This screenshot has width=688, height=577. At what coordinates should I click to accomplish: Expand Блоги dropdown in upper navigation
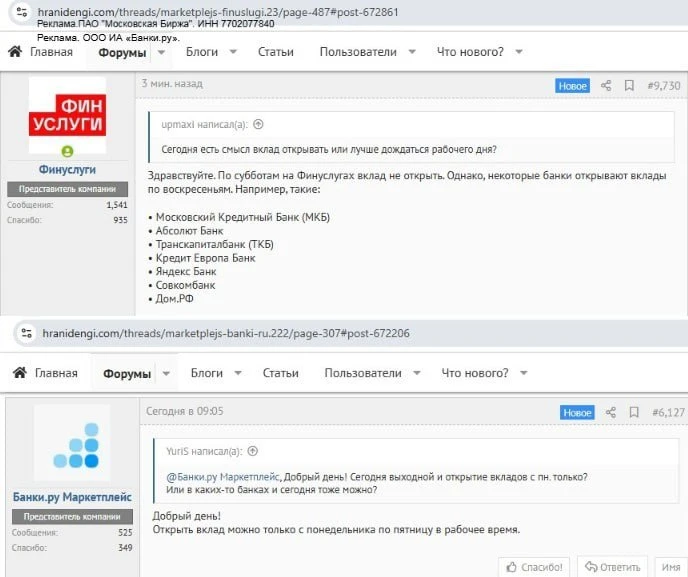[x=233, y=52]
